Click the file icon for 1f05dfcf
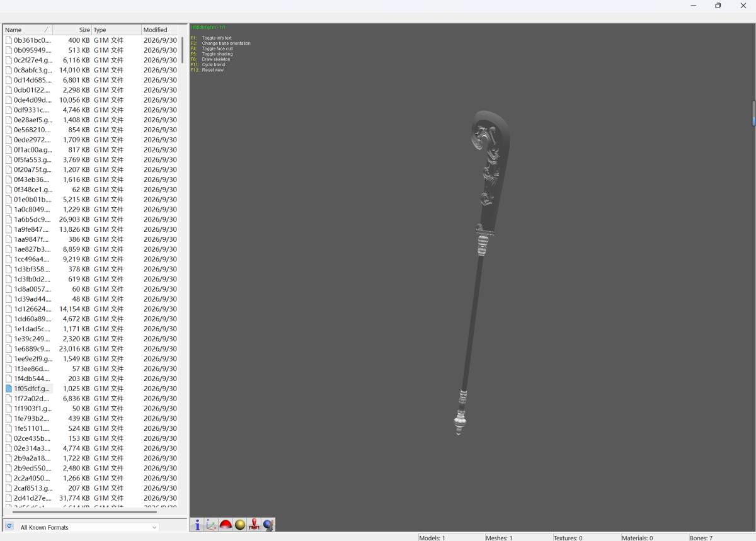 [9, 389]
